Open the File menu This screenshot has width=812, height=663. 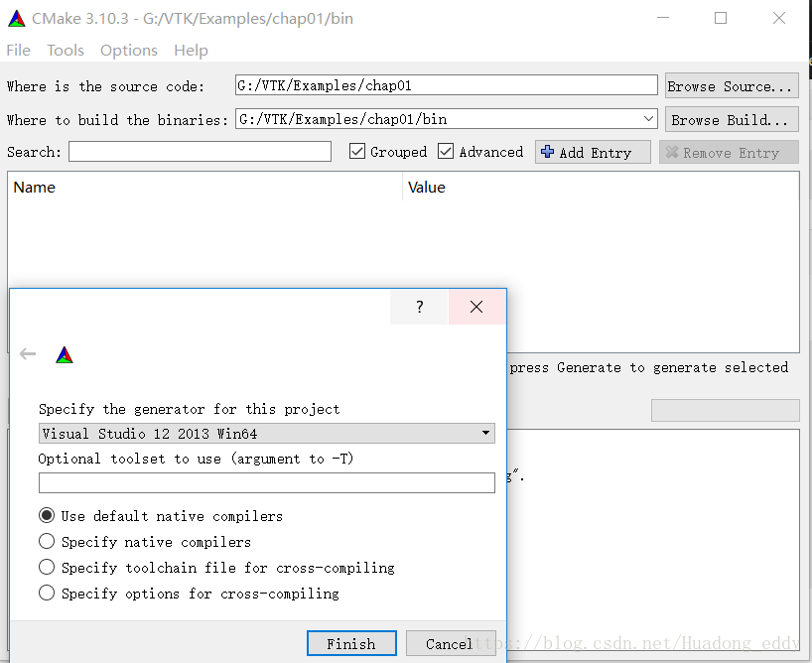18,51
